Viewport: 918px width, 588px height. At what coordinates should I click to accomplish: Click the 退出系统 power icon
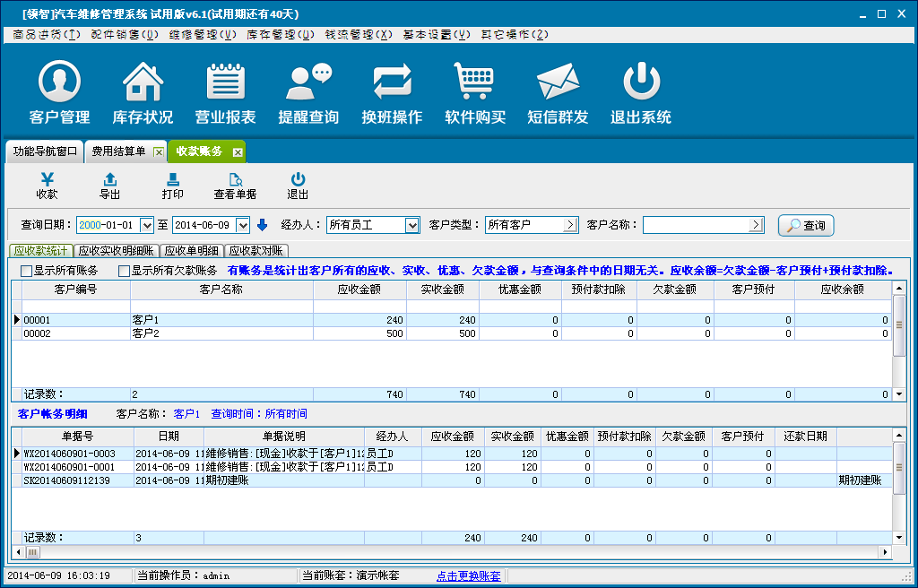coord(641,83)
